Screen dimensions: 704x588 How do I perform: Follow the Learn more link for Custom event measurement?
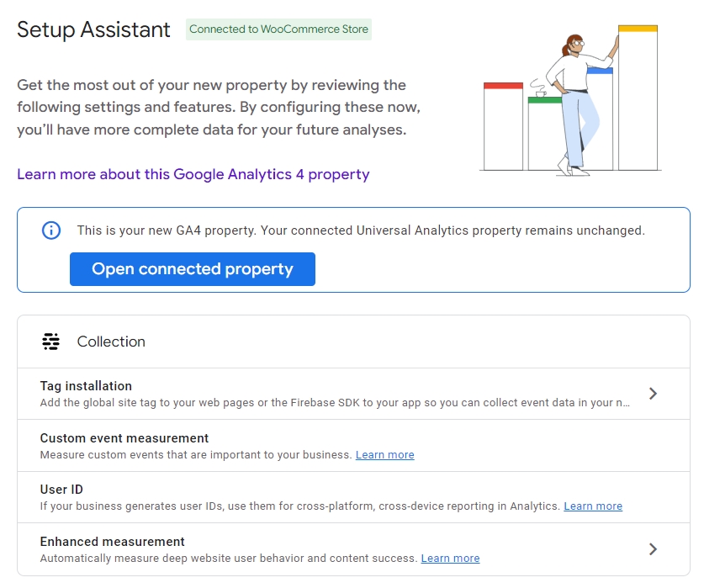384,455
